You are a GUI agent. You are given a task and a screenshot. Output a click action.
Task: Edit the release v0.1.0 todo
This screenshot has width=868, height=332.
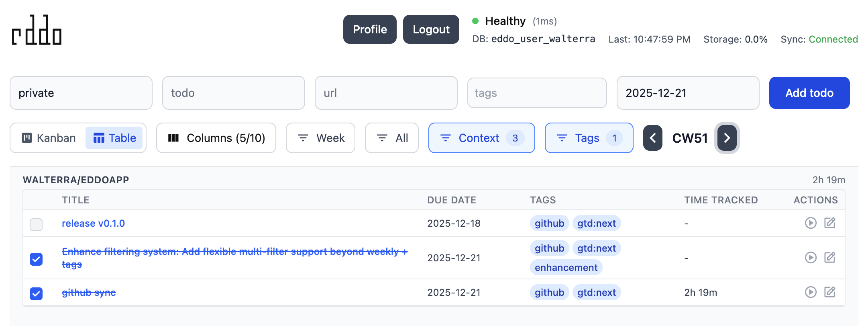click(x=830, y=223)
